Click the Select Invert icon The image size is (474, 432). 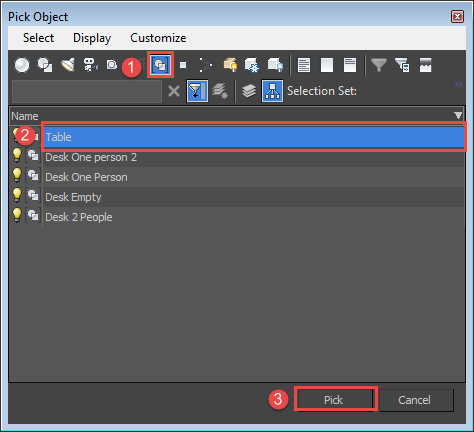[350, 65]
